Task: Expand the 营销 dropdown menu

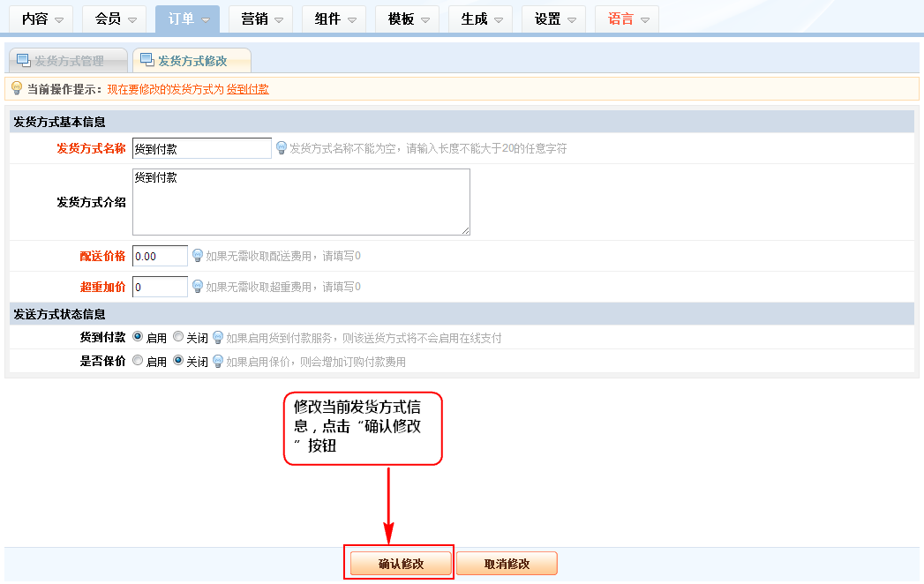Action: pyautogui.click(x=262, y=19)
